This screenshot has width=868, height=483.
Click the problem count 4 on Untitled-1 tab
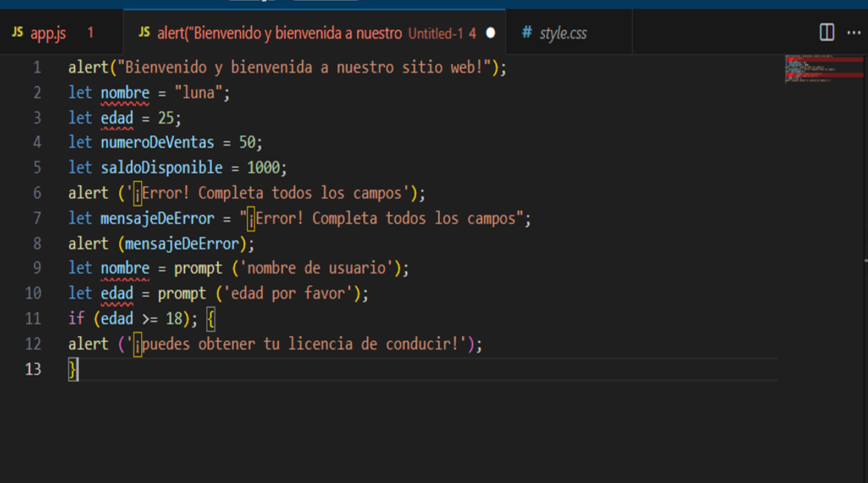[473, 34]
